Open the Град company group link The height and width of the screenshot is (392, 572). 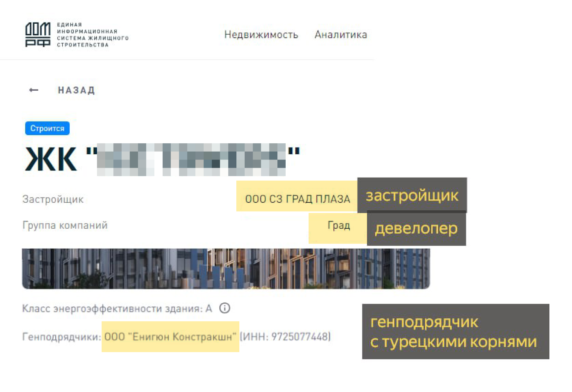(339, 225)
